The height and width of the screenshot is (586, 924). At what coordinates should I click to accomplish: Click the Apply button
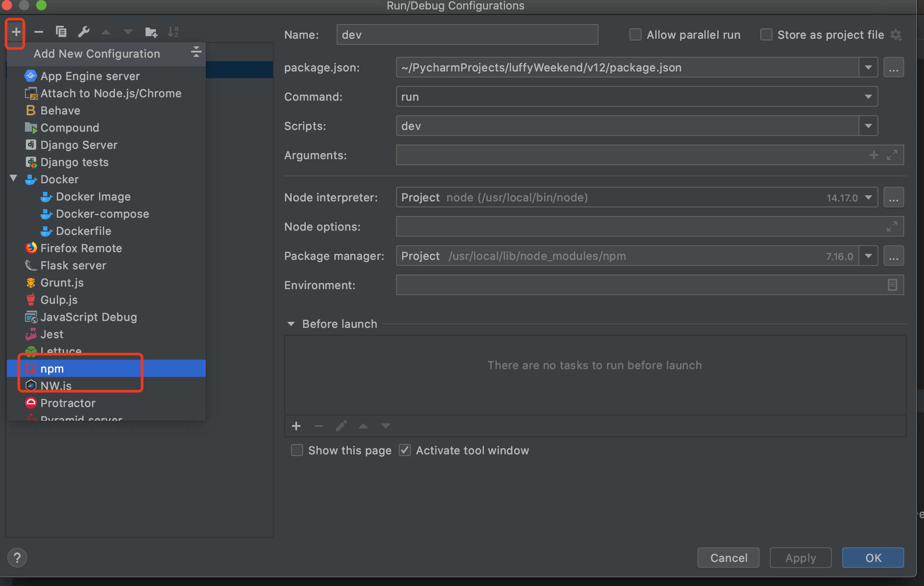[801, 558]
